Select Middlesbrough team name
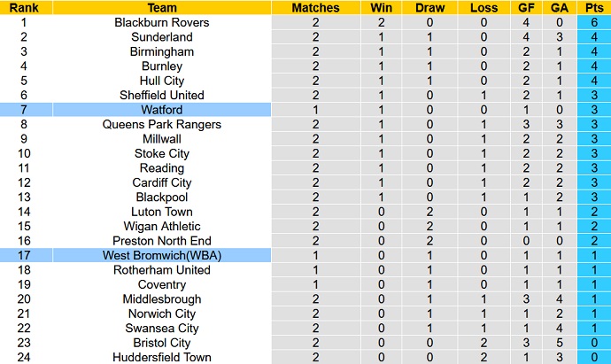 tap(162, 299)
